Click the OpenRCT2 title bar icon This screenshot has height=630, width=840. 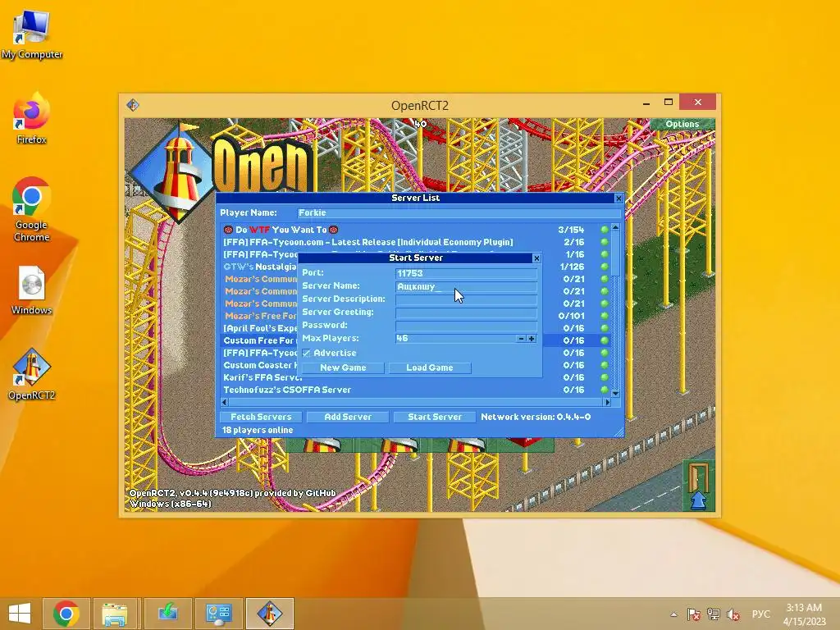(x=133, y=105)
